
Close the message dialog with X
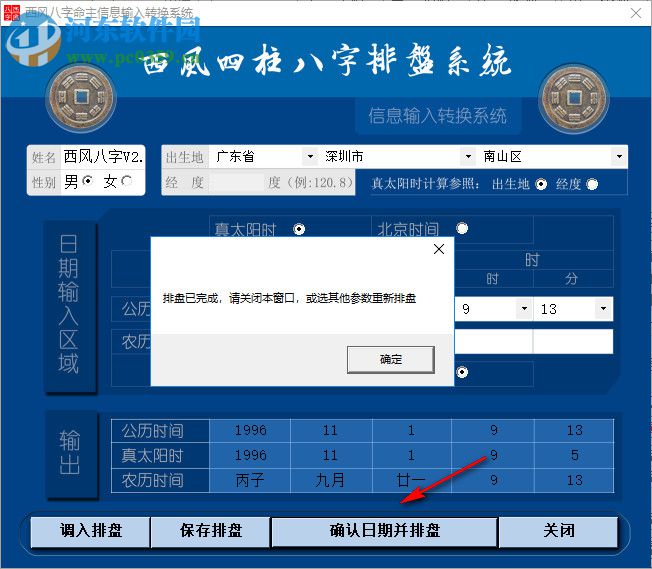439,249
